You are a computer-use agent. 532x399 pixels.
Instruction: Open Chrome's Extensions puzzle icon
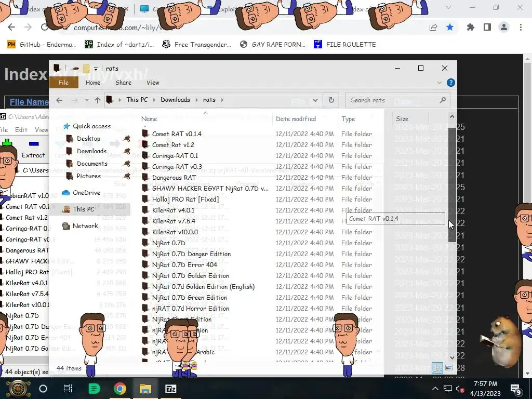pos(470,27)
